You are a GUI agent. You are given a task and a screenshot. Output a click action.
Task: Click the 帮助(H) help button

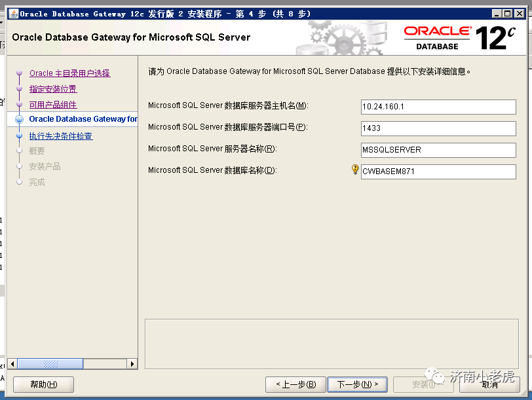pyautogui.click(x=43, y=384)
